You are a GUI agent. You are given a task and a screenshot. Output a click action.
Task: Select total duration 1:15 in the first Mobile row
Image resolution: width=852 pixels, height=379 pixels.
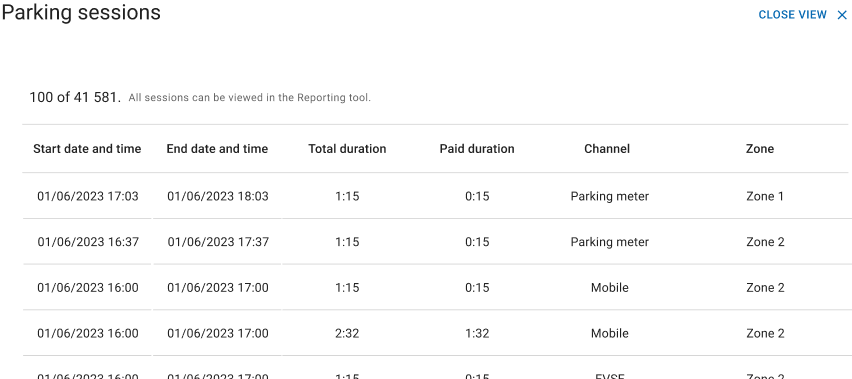point(347,287)
